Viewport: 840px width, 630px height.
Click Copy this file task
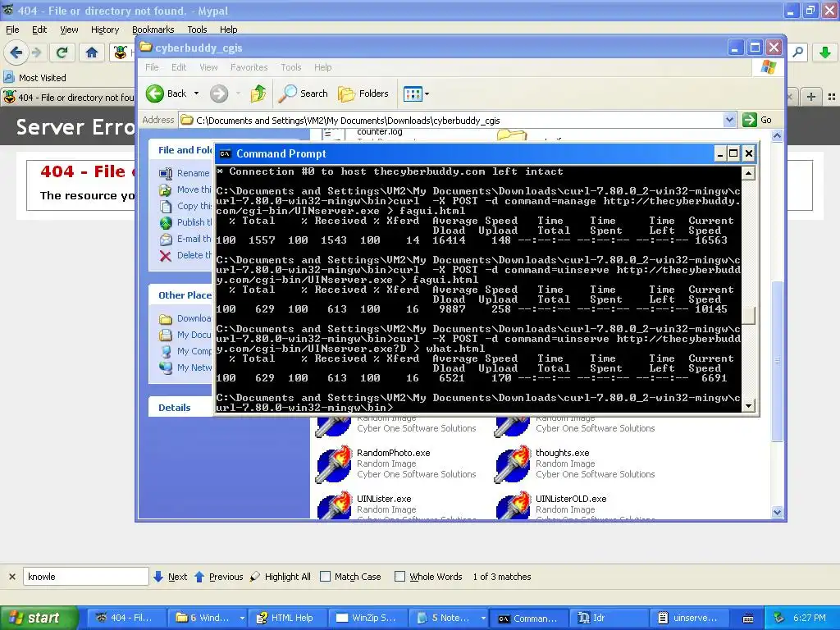click(185, 206)
